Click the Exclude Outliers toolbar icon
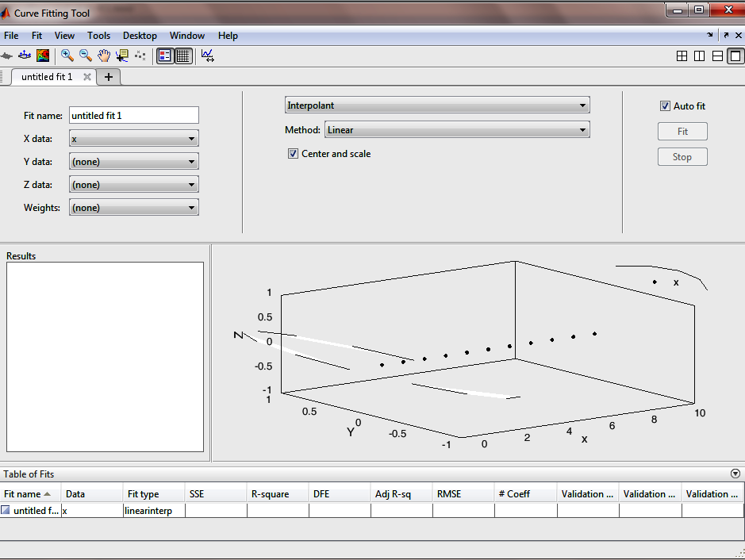This screenshot has height=560, width=745. (x=140, y=56)
